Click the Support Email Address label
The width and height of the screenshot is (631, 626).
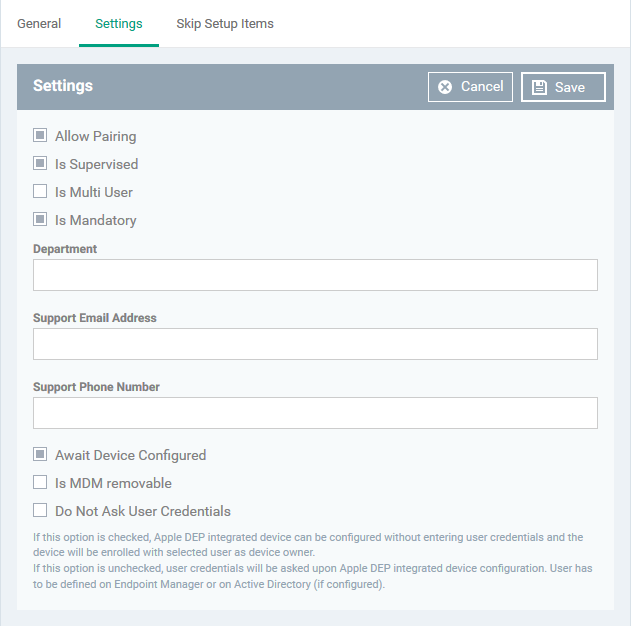tap(95, 318)
